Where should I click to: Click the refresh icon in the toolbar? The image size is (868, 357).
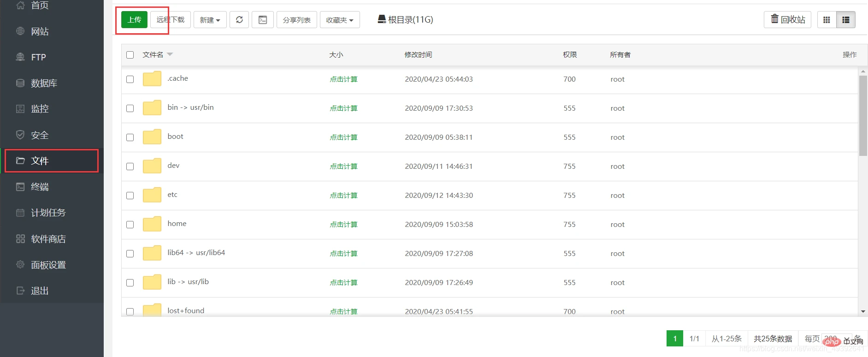pyautogui.click(x=239, y=20)
